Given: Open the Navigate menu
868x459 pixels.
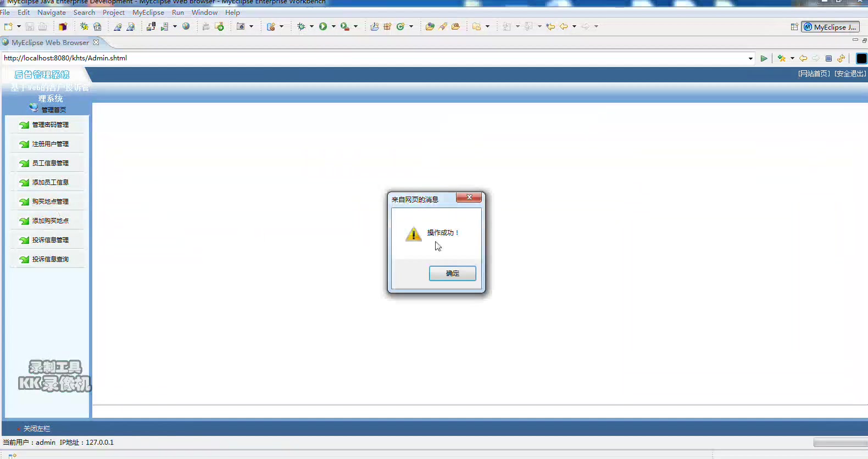Looking at the screenshot, I should tap(52, 12).
